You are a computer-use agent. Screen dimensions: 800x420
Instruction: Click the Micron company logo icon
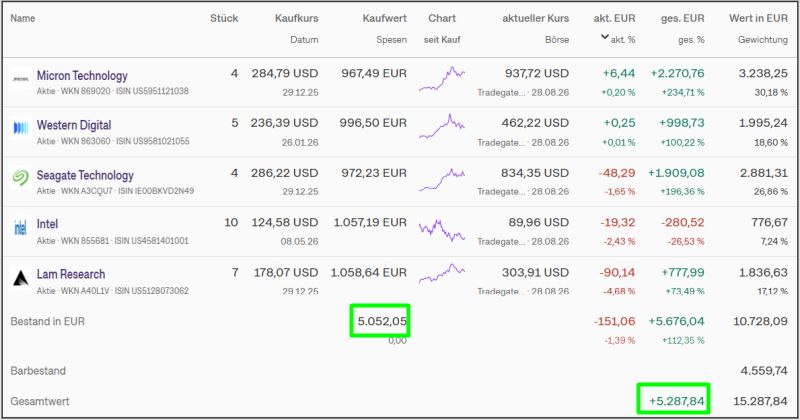20,79
